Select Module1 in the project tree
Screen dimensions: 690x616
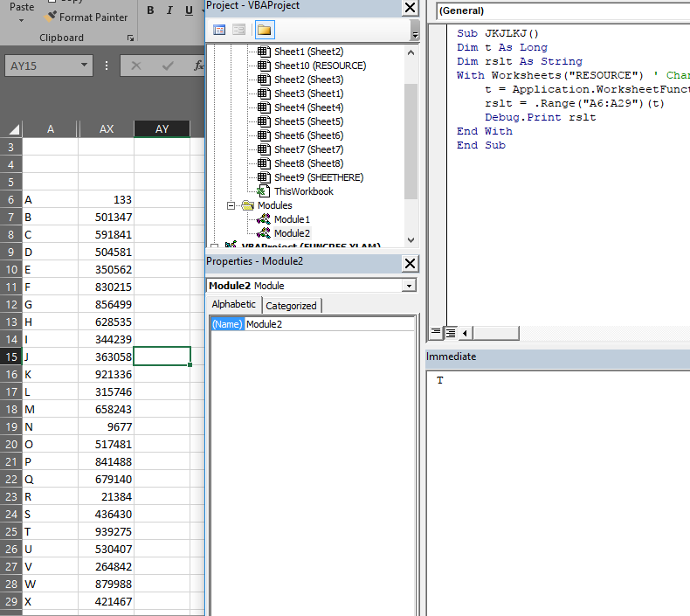point(292,219)
